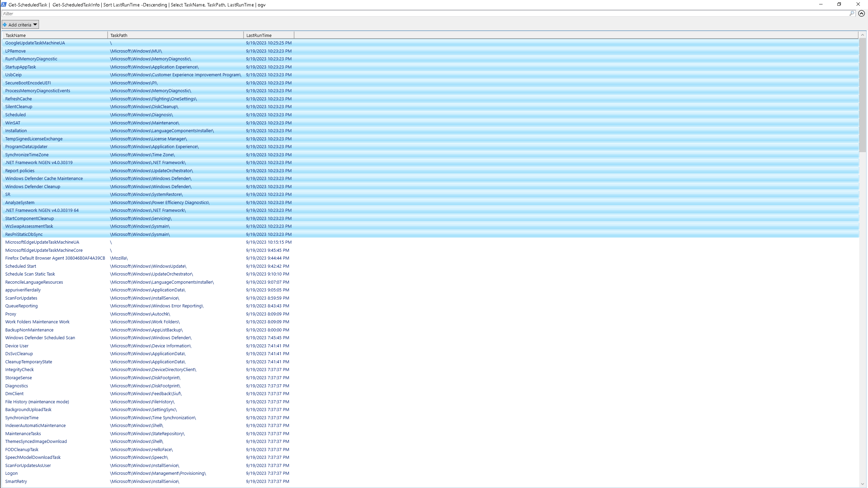Click scrollbar down arrow at bottom right

[x=863, y=484]
